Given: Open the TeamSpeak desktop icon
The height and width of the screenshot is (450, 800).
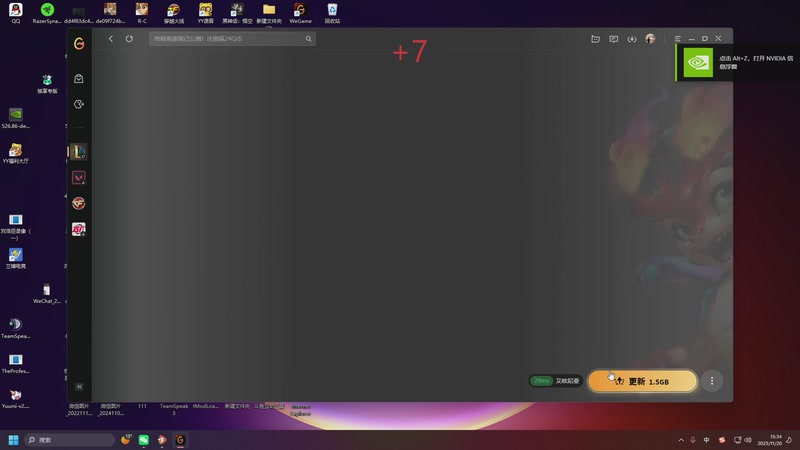Looking at the screenshot, I should click(16, 329).
